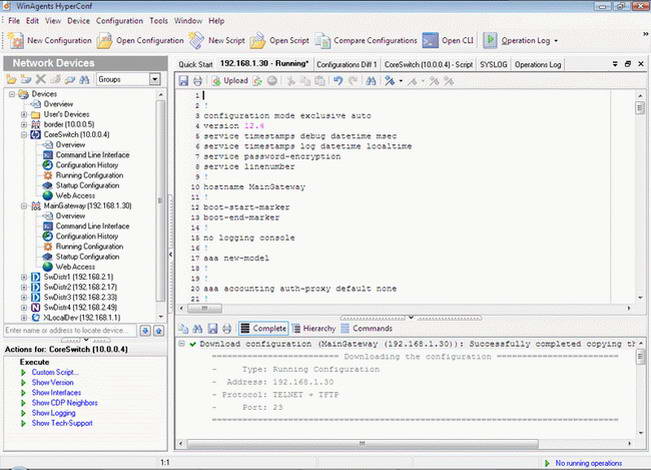Open the File menu
This screenshot has width=651, height=470.
pyautogui.click(x=14, y=21)
